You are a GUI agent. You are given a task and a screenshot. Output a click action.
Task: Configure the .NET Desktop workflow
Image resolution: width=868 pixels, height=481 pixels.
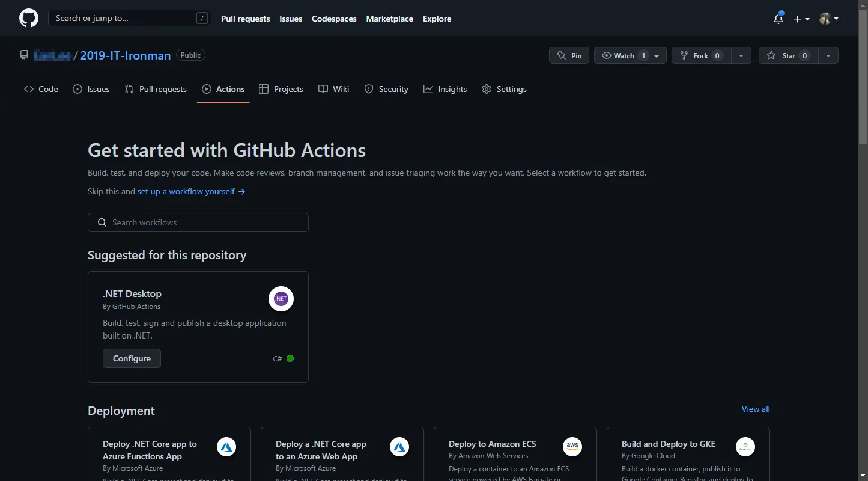[132, 358]
